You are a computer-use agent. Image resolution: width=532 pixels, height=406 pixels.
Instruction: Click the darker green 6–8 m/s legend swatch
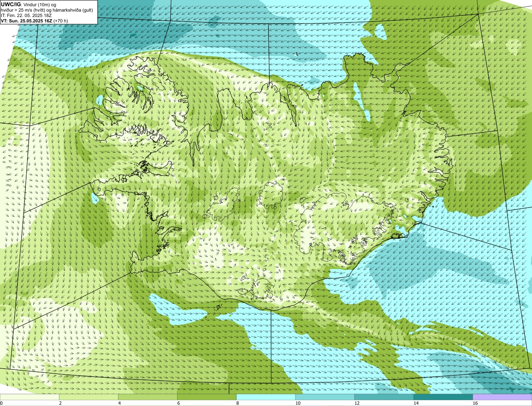(207, 397)
